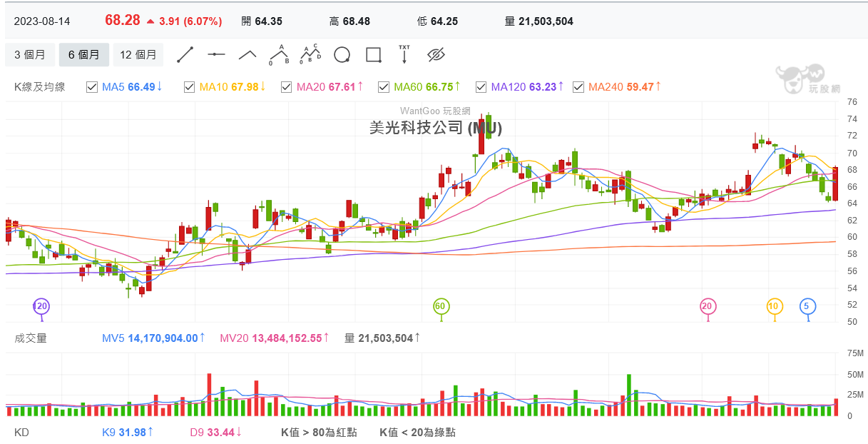This screenshot has height=444, width=868.
Task: Click the MA5 value 66.49
Action: click(x=141, y=87)
